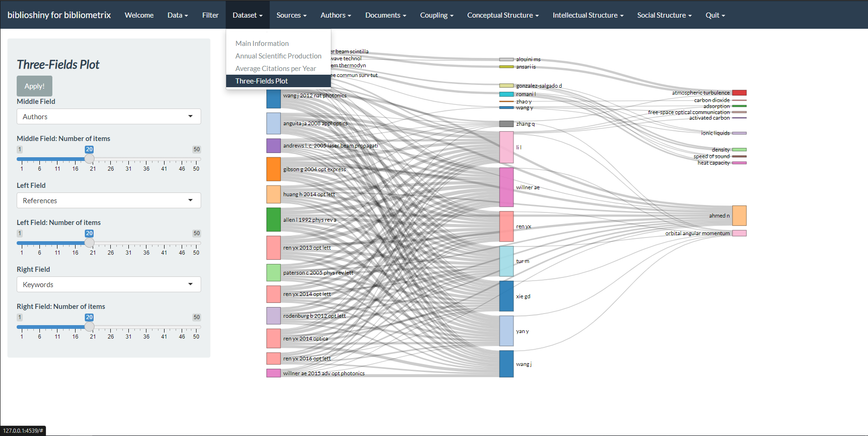This screenshot has height=436, width=868.
Task: Click the wang j 2012 nat photonics node
Action: point(273,98)
